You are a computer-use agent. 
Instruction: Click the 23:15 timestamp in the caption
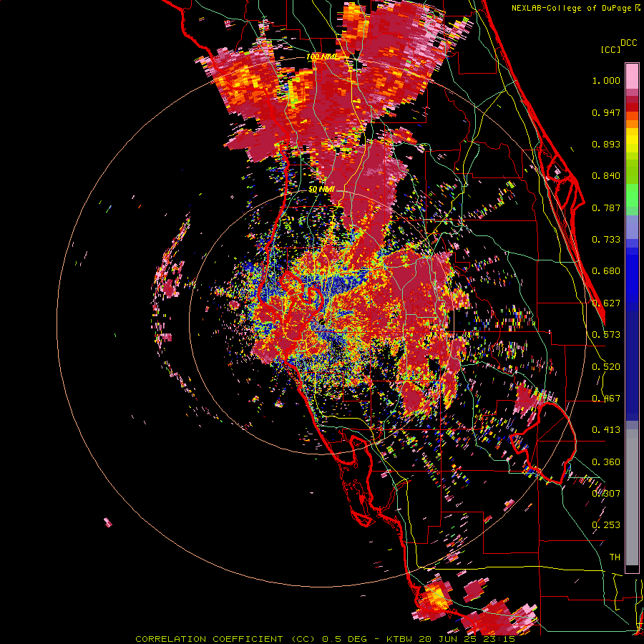(499, 639)
